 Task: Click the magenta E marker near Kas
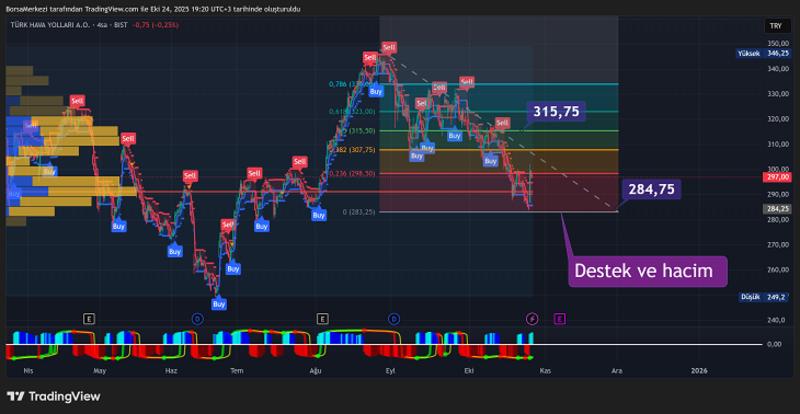[x=559, y=318]
